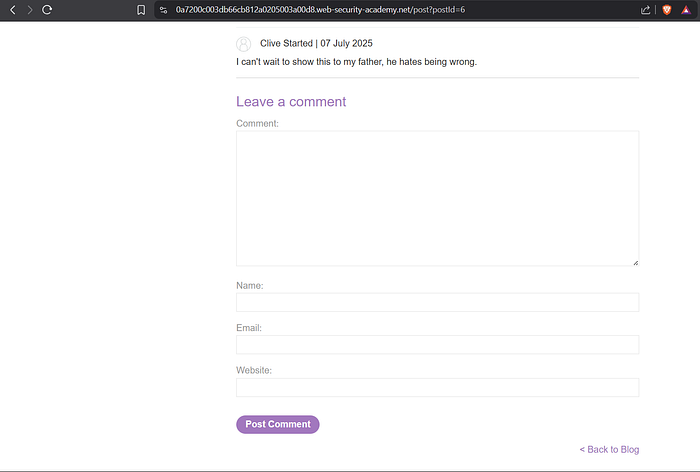700x472 pixels.
Task: Open site settings icon in address bar
Action: [x=163, y=10]
